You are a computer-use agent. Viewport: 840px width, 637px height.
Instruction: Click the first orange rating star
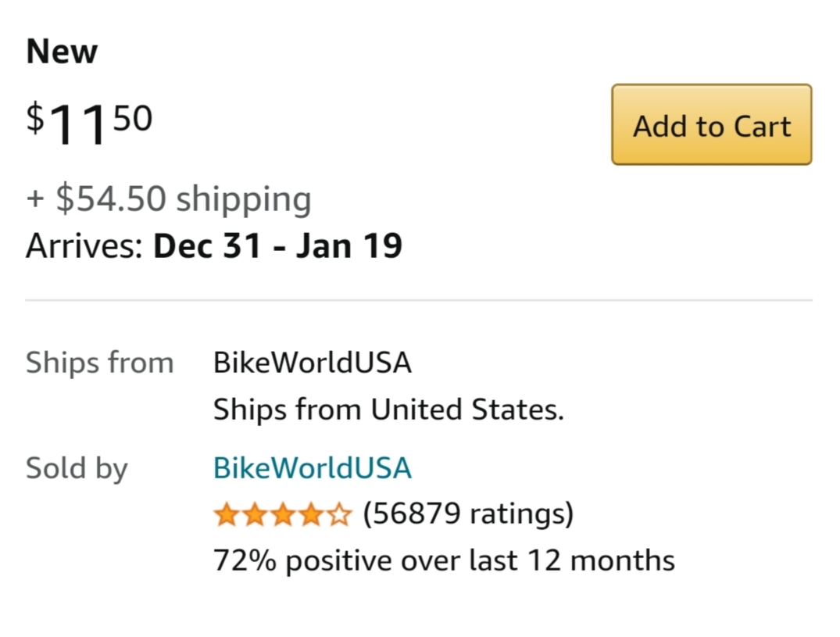click(x=226, y=515)
